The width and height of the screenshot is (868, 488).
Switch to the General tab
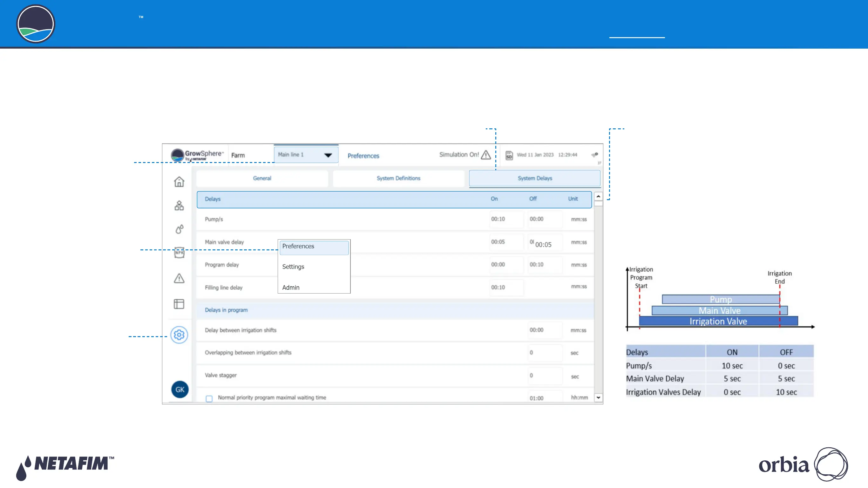[262, 178]
